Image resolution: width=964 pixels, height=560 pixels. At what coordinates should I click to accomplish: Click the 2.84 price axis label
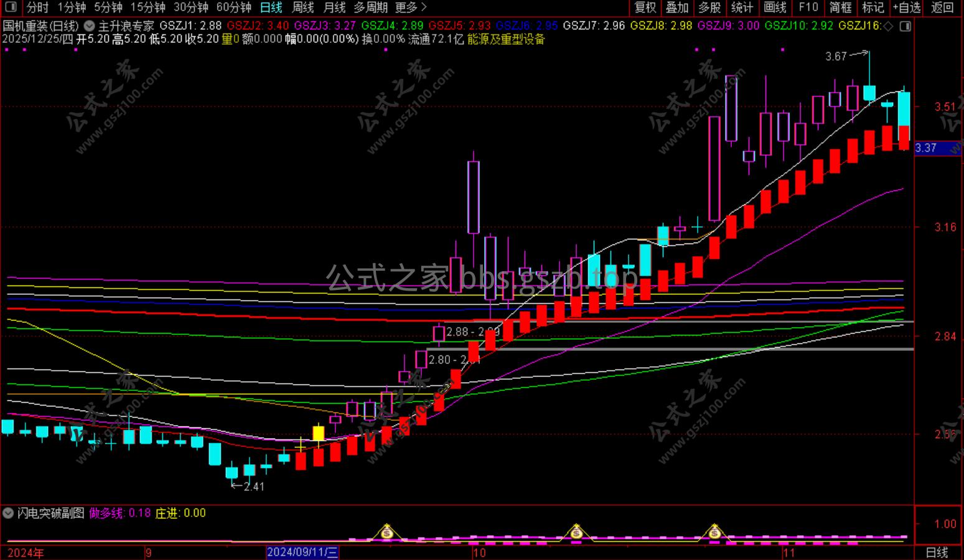945,337
